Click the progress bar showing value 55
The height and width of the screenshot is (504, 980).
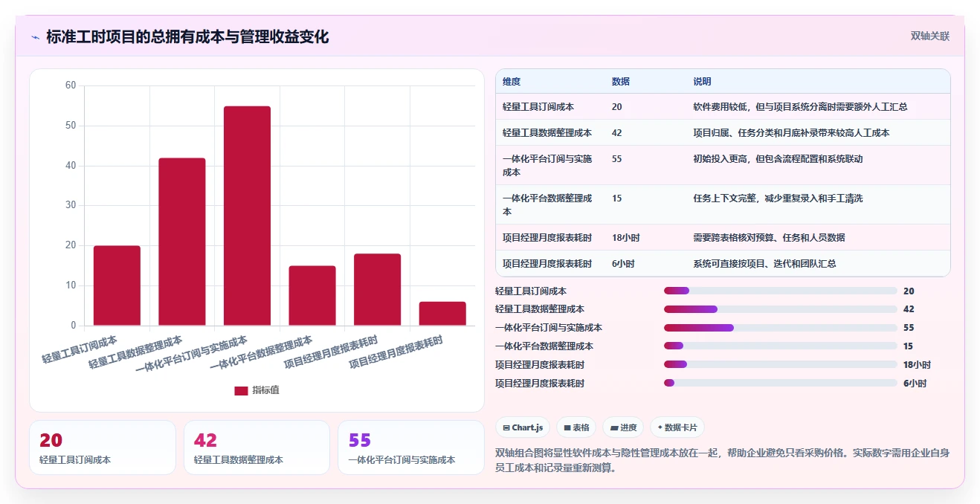(x=781, y=328)
